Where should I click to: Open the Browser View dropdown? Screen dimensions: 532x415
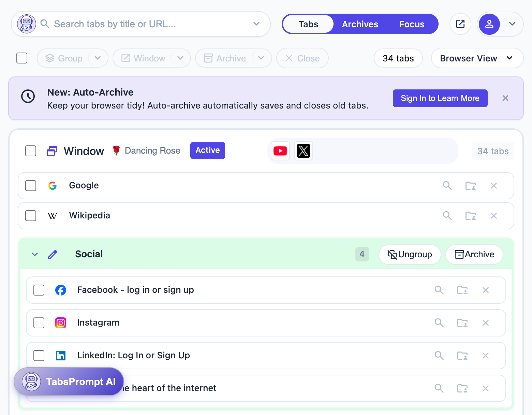point(477,58)
